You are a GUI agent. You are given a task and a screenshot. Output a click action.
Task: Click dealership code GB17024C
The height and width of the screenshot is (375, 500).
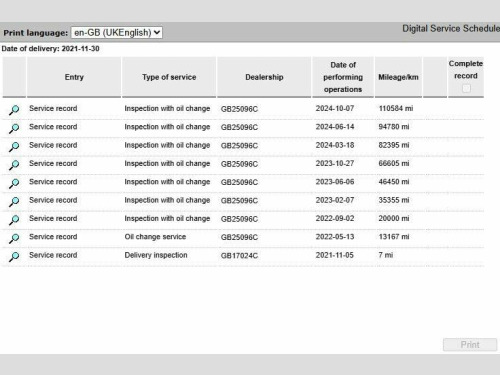239,256
